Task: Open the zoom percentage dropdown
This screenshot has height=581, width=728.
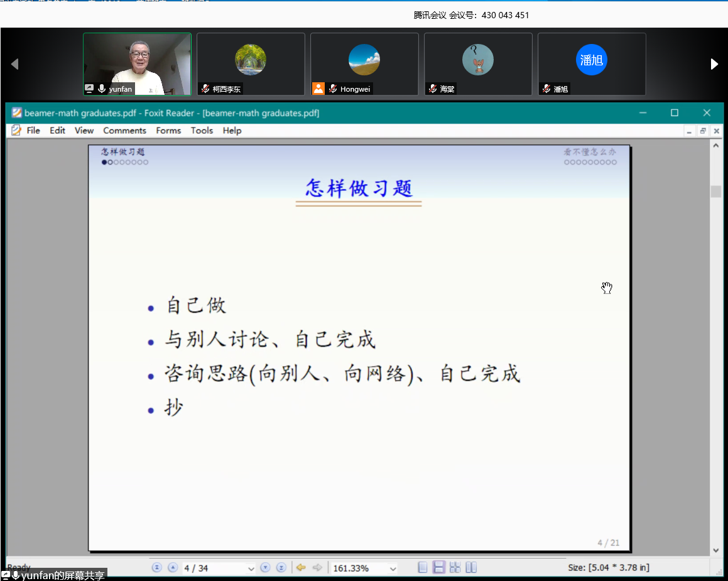Action: pyautogui.click(x=393, y=568)
